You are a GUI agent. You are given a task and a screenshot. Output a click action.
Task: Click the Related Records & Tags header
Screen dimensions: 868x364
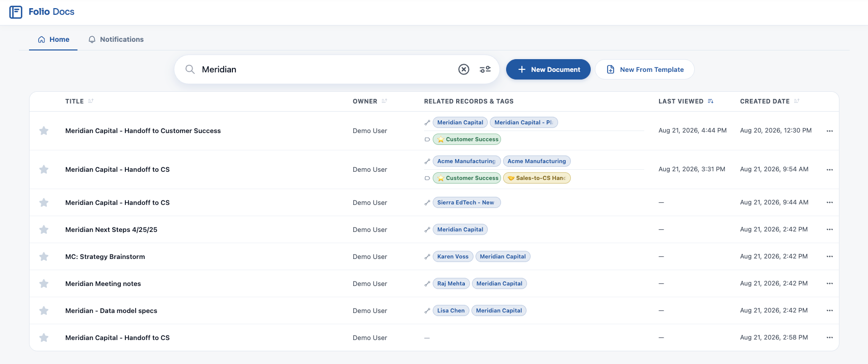(469, 101)
